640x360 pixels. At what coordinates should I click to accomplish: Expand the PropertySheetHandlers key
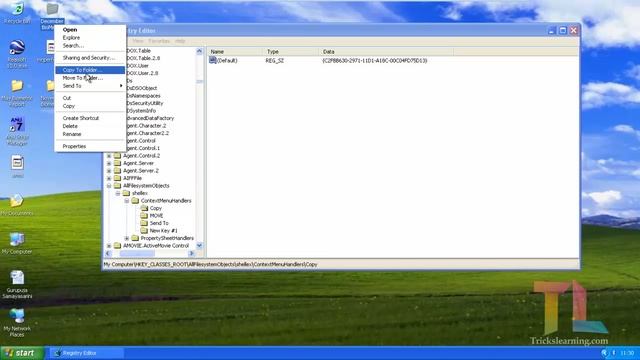coord(127,238)
